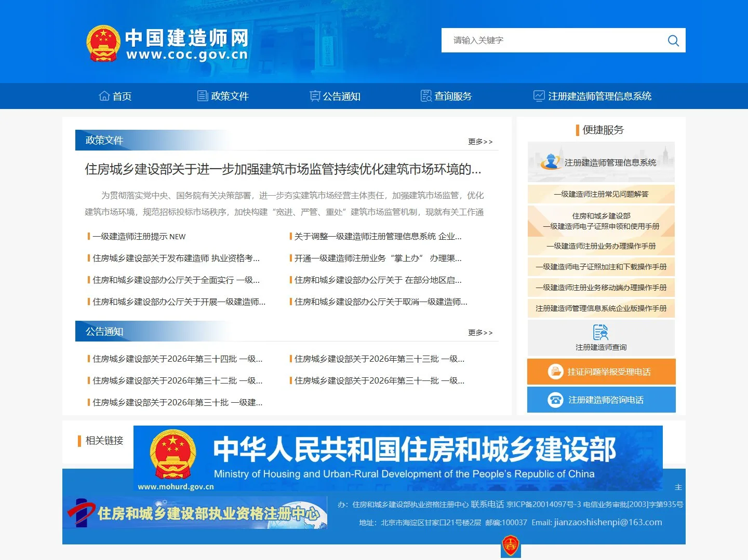Click the announcement icon beside 公告通知
The height and width of the screenshot is (560, 748).
315,96
